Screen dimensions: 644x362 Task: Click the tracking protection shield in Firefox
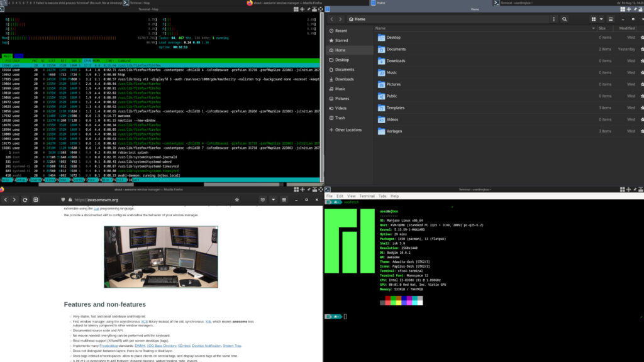coord(64,199)
